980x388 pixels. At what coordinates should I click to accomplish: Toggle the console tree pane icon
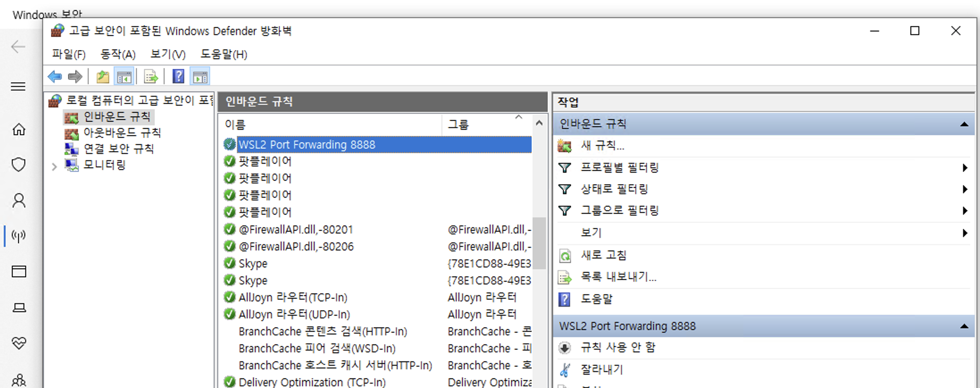(x=124, y=77)
